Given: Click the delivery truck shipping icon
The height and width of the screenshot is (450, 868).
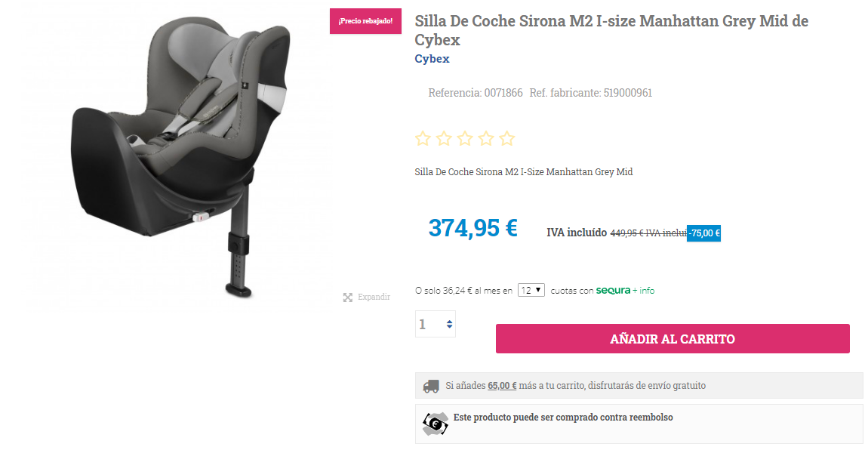Looking at the screenshot, I should tap(431, 386).
